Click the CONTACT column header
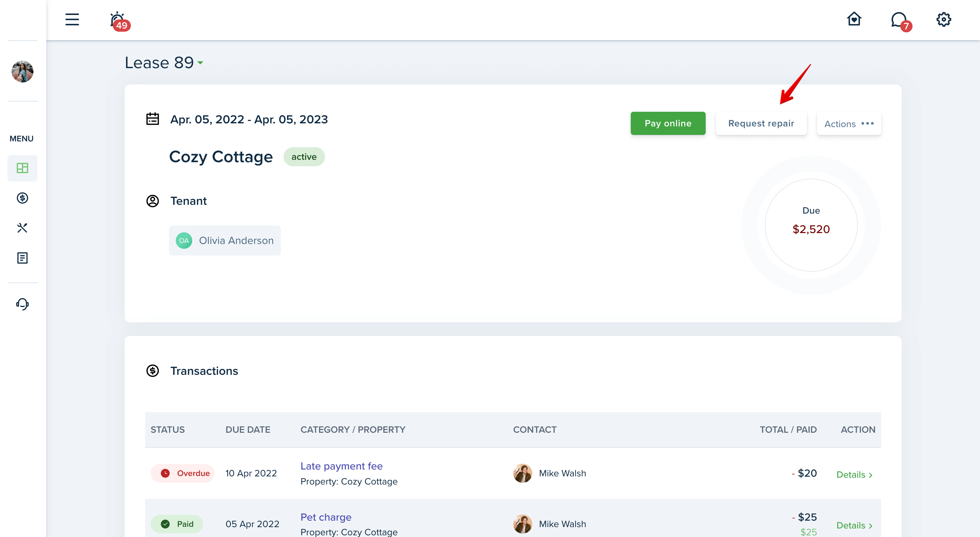The height and width of the screenshot is (537, 980). pos(535,430)
